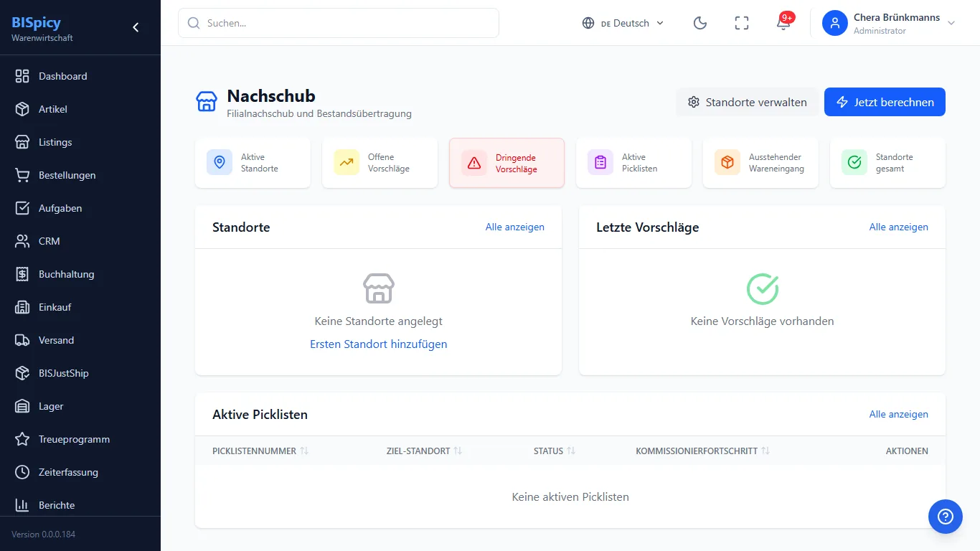Click the BISpicy logo text

pyautogui.click(x=36, y=22)
